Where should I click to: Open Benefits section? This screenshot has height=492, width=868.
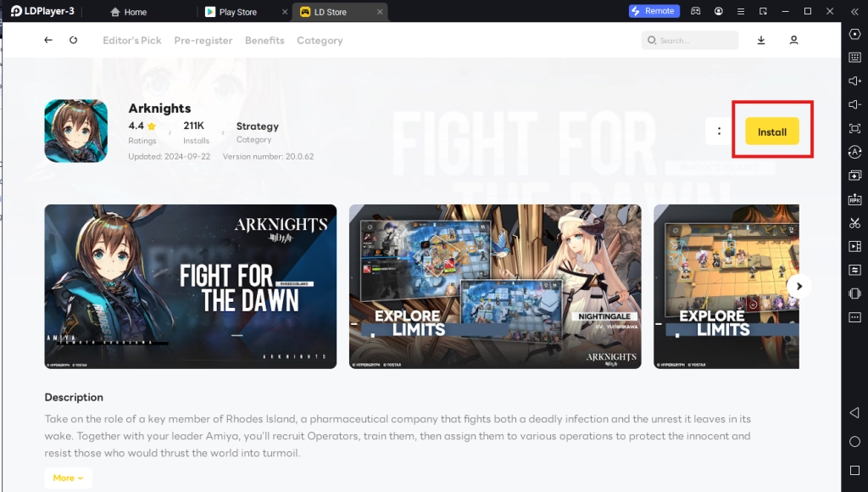(x=264, y=41)
